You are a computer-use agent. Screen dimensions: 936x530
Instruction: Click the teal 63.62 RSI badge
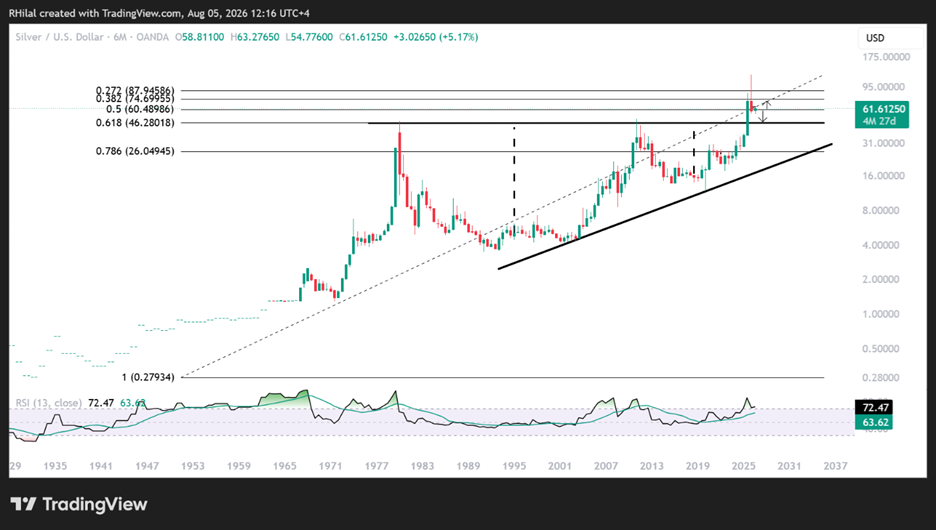pyautogui.click(x=875, y=422)
